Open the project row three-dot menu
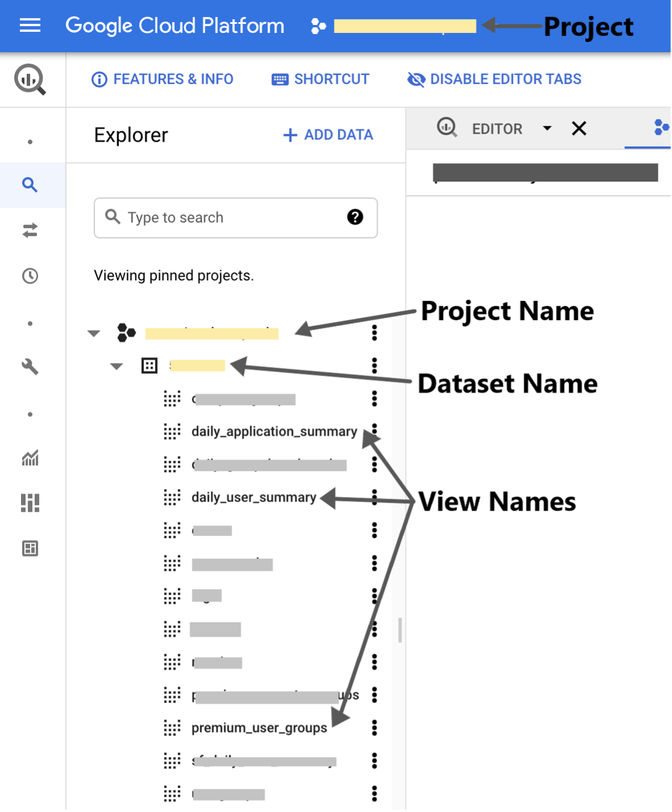 tap(374, 333)
